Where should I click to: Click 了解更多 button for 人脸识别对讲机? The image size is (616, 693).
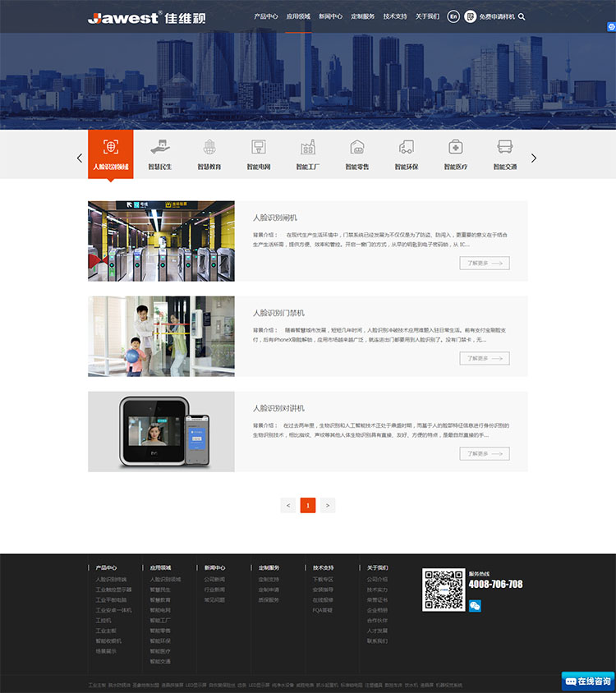(x=485, y=454)
